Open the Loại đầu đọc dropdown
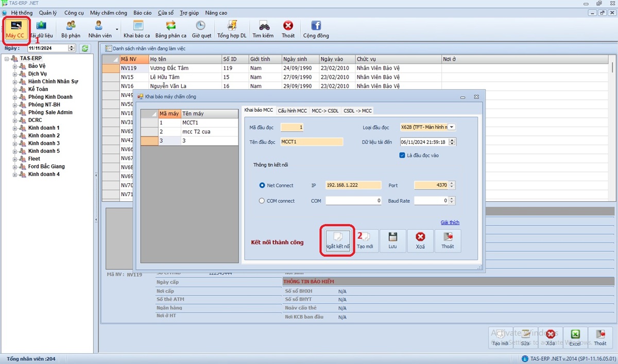 452,127
